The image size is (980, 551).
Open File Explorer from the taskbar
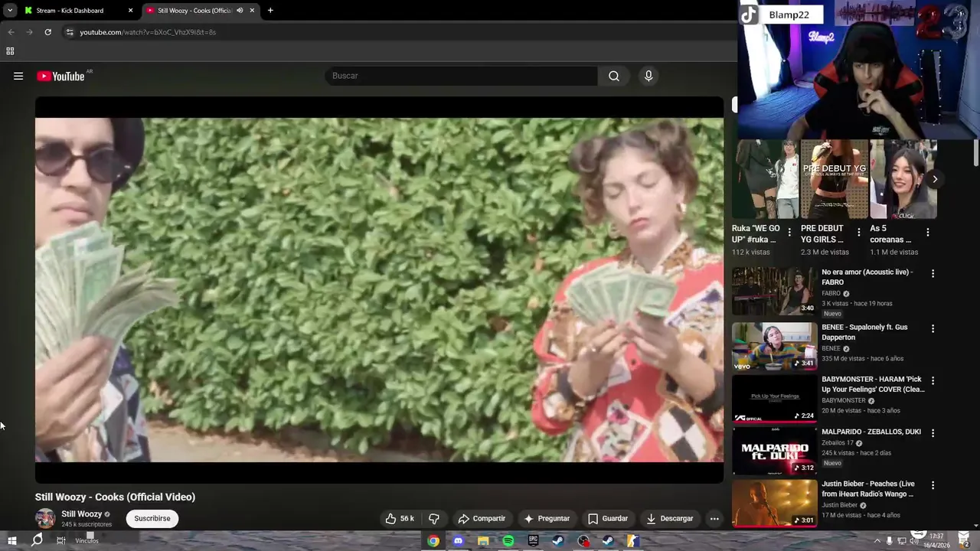tap(483, 541)
